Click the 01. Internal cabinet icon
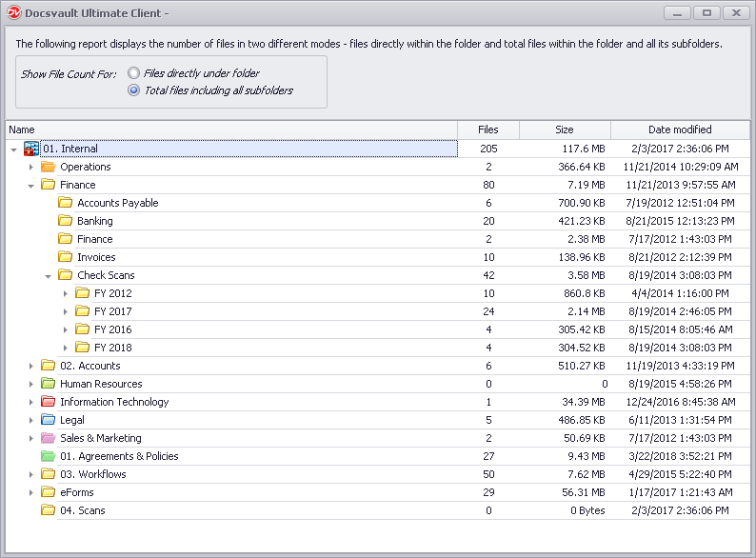This screenshot has width=756, height=558. tap(30, 149)
